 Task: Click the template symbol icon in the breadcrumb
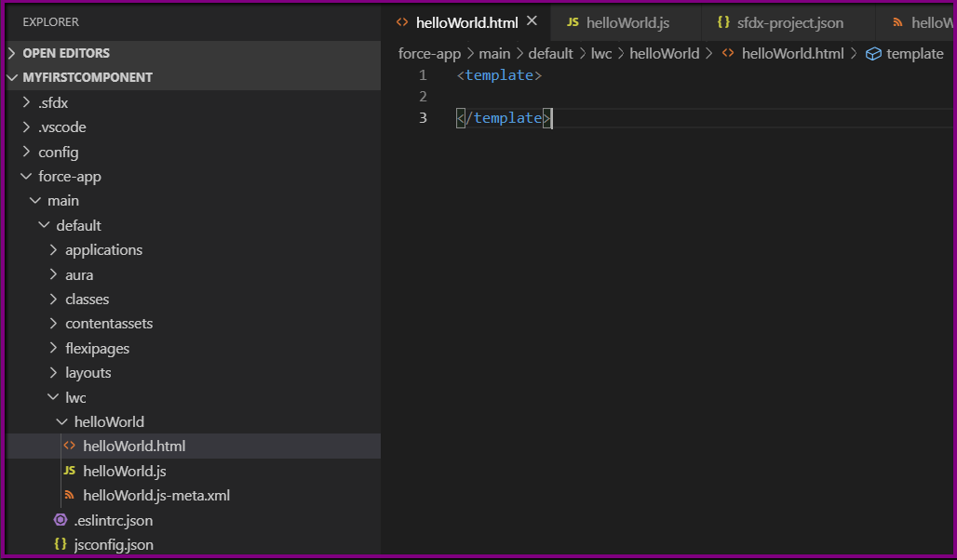pos(872,53)
